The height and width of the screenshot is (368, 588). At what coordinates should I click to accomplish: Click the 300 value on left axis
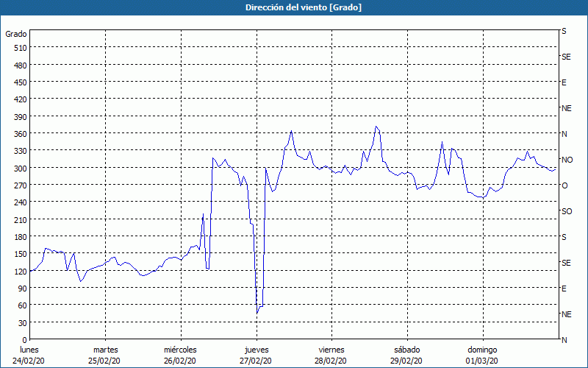pyautogui.click(x=21, y=169)
